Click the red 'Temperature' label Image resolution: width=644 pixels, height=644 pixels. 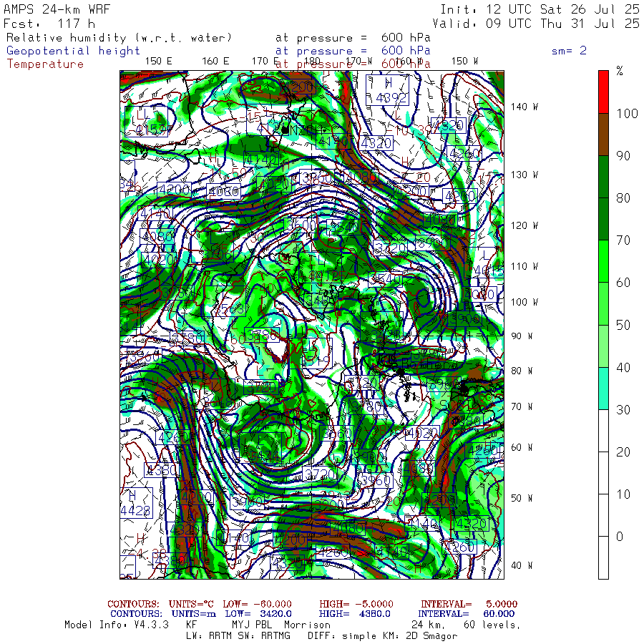[45, 64]
